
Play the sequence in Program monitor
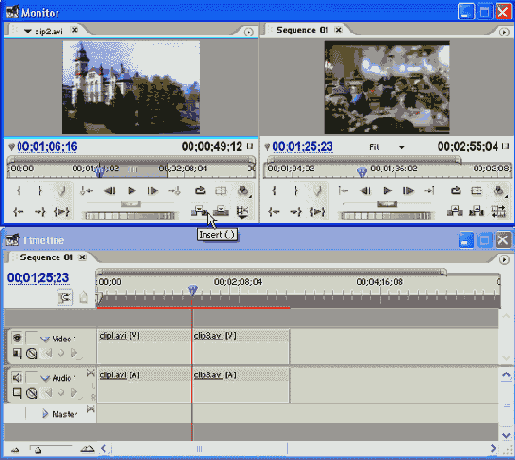pyautogui.click(x=387, y=191)
